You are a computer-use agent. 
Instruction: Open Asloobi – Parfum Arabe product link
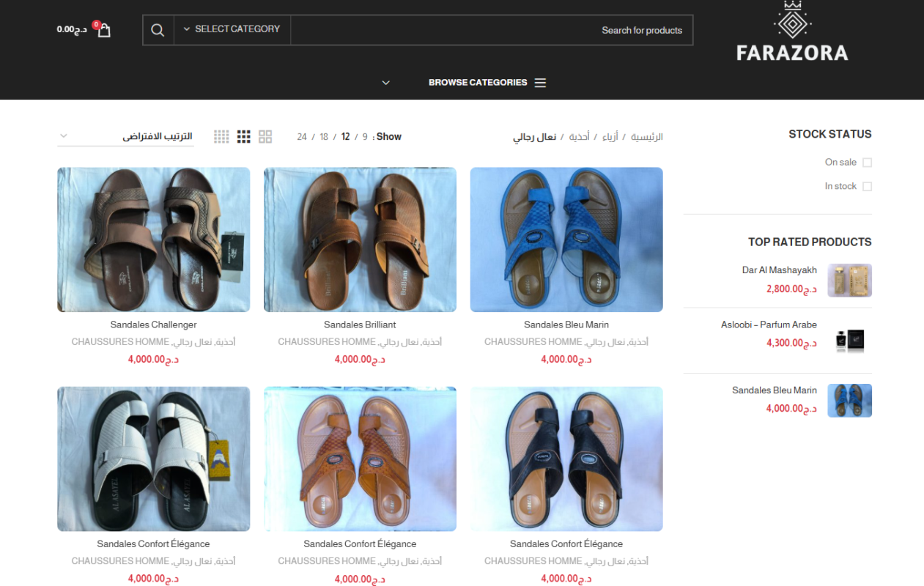[x=769, y=324]
